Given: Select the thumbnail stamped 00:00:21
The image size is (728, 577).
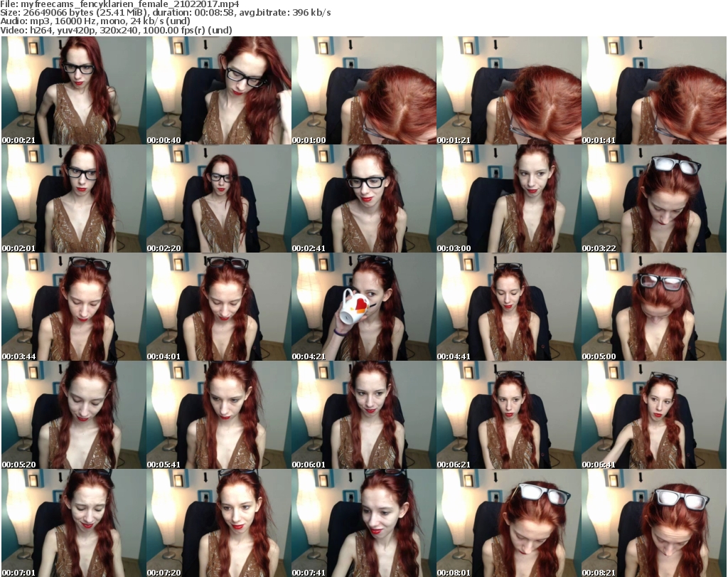Looking at the screenshot, I should coord(73,90).
